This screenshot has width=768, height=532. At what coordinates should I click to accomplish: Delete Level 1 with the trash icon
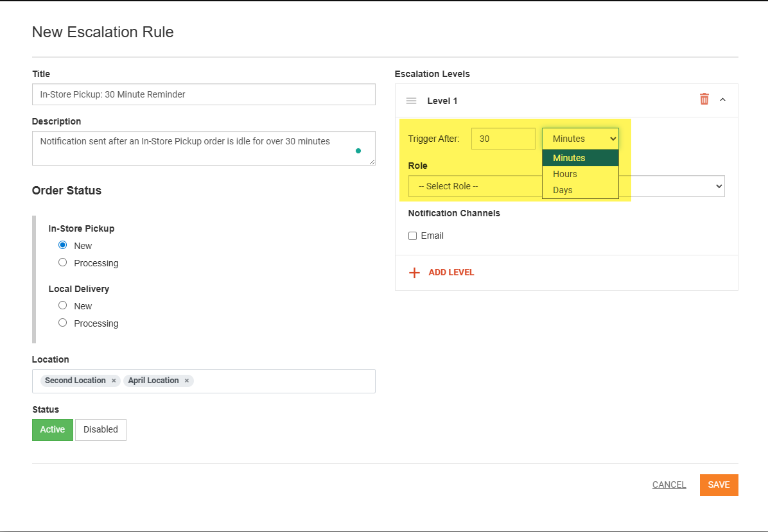tap(704, 99)
